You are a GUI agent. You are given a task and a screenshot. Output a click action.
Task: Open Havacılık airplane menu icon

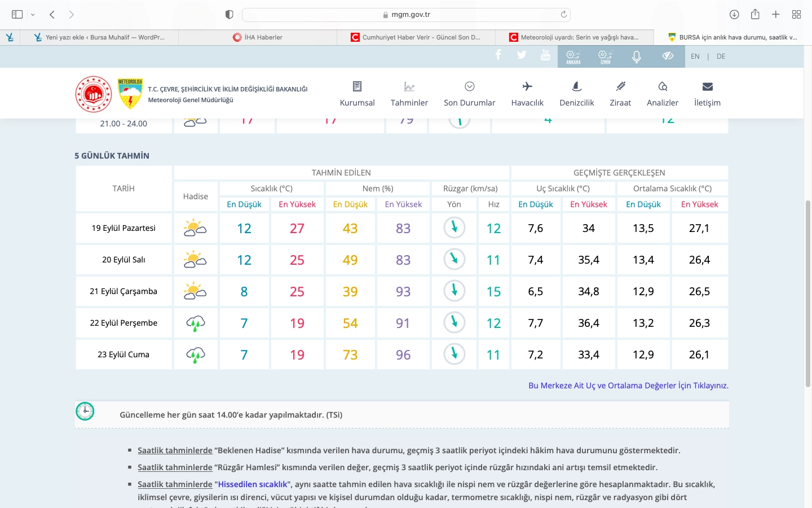point(527,86)
